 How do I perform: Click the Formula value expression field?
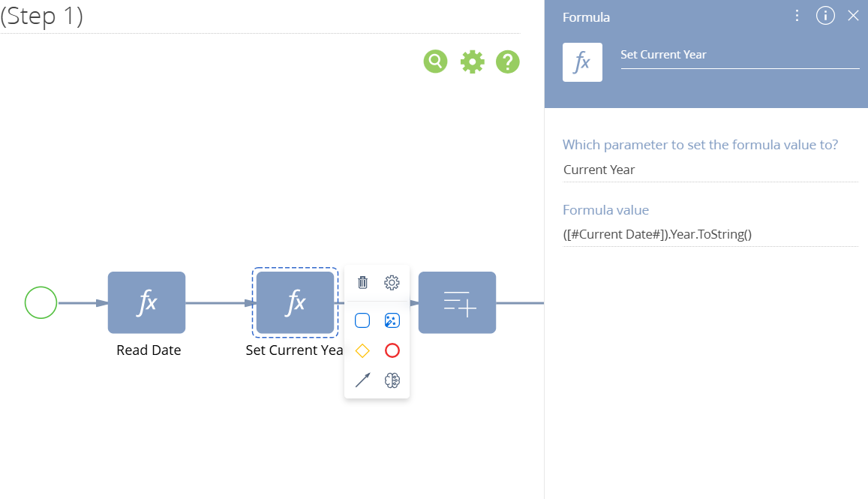709,234
